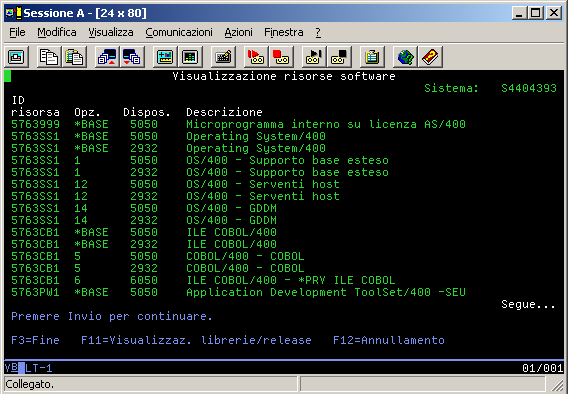This screenshot has height=394, width=568.
Task: Click cursor position indicator 01/001
Action: click(x=542, y=368)
